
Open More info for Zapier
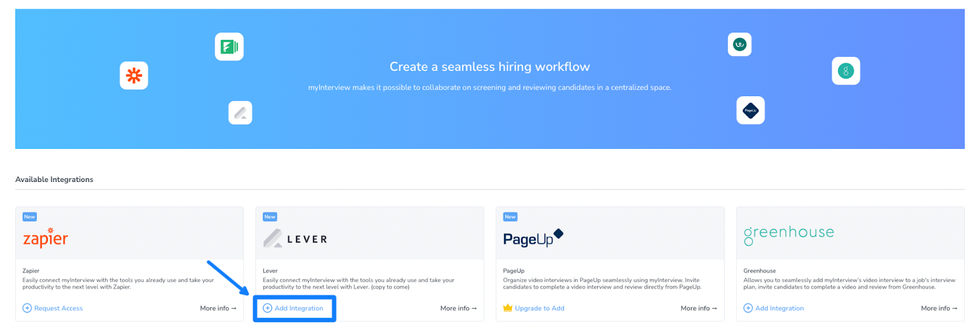[218, 308]
